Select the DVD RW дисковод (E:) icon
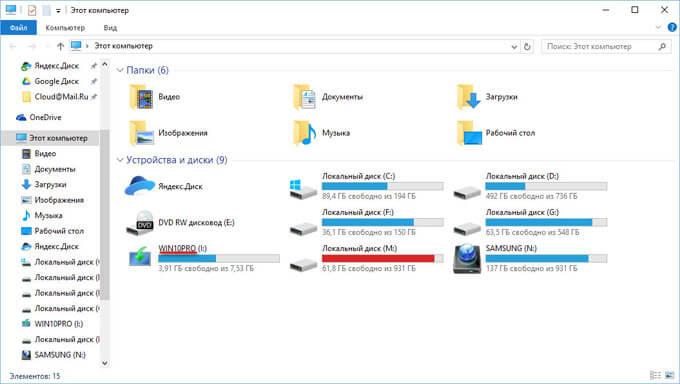This screenshot has height=384, width=680. coord(140,223)
